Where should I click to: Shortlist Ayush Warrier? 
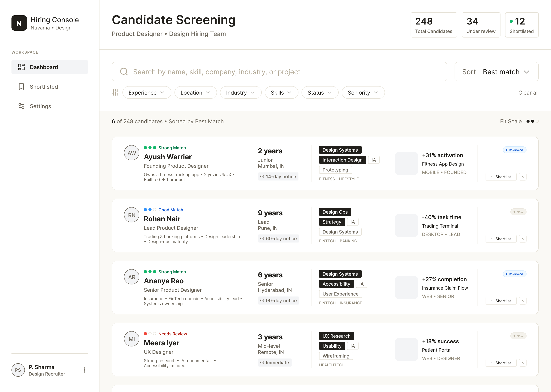tap(501, 177)
